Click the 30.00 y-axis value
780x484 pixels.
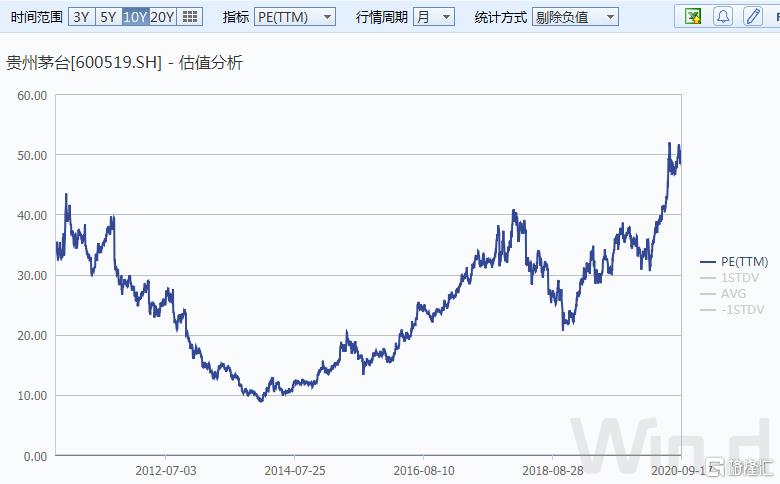click(x=32, y=276)
